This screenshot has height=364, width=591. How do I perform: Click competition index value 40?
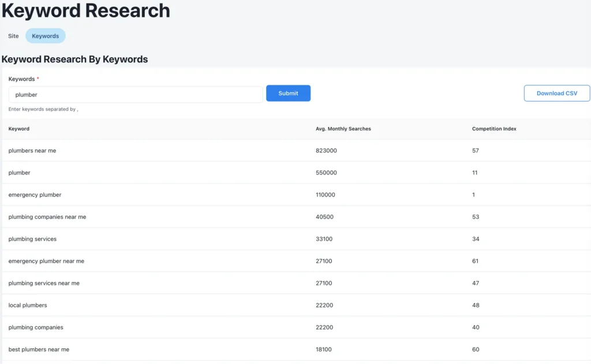click(476, 327)
